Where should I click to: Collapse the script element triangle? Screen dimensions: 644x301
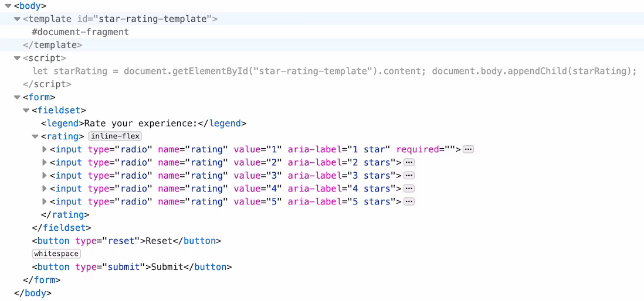click(17, 58)
